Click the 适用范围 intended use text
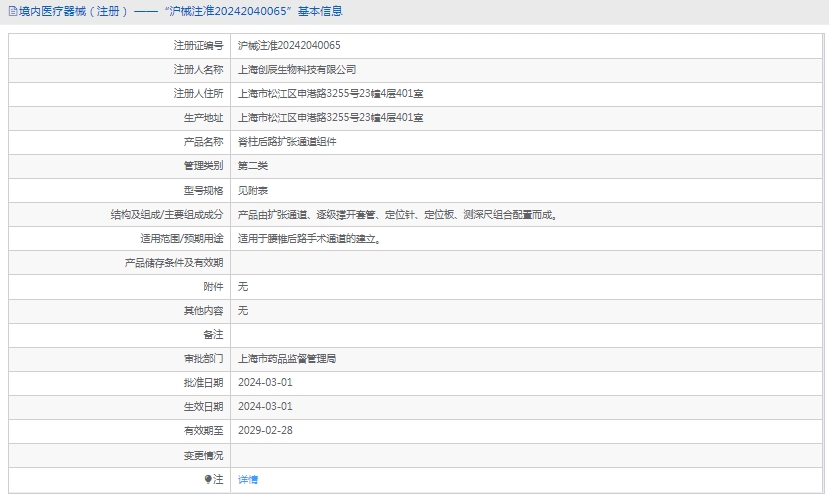Viewport: 829px width, 498px height. coord(309,238)
